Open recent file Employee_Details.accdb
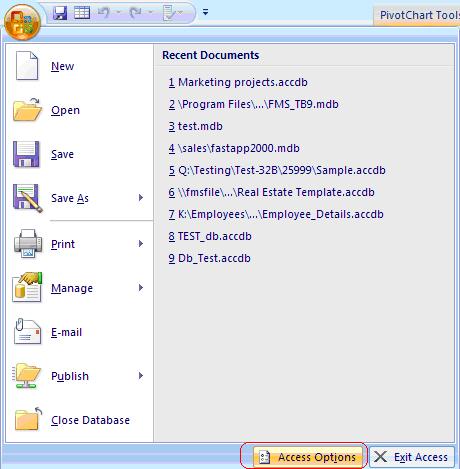Image resolution: width=460 pixels, height=469 pixels. (x=276, y=214)
